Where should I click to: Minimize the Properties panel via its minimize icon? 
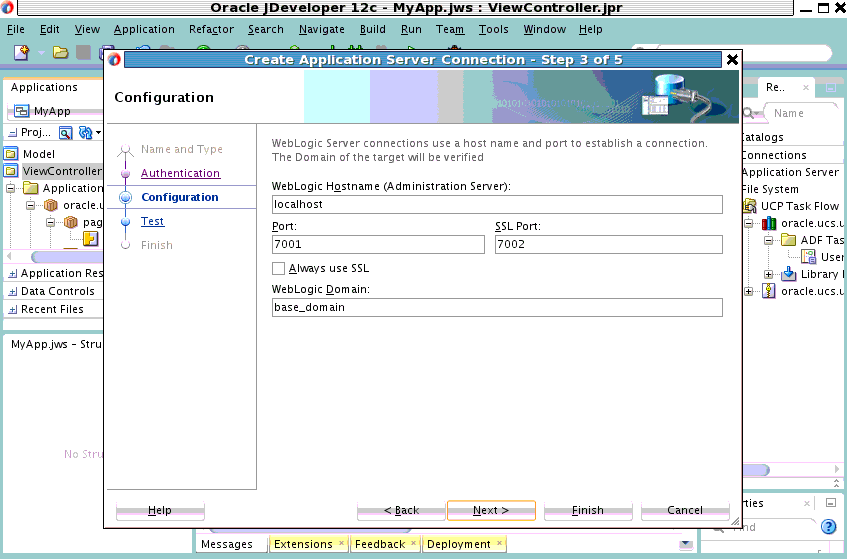831,503
